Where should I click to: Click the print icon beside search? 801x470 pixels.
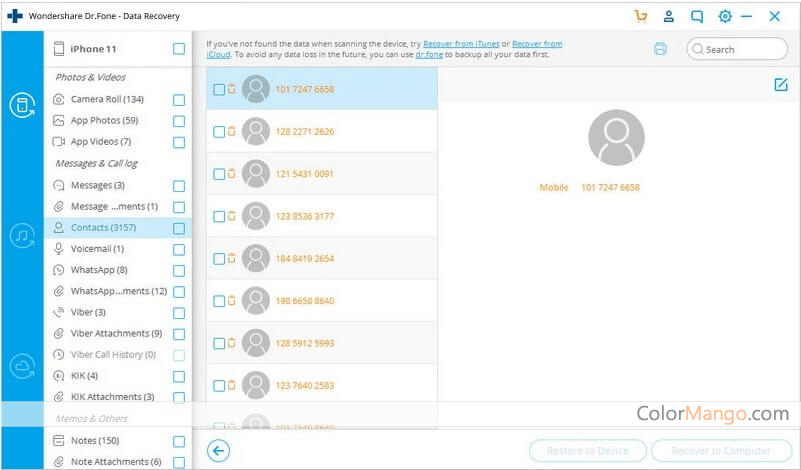click(x=660, y=49)
